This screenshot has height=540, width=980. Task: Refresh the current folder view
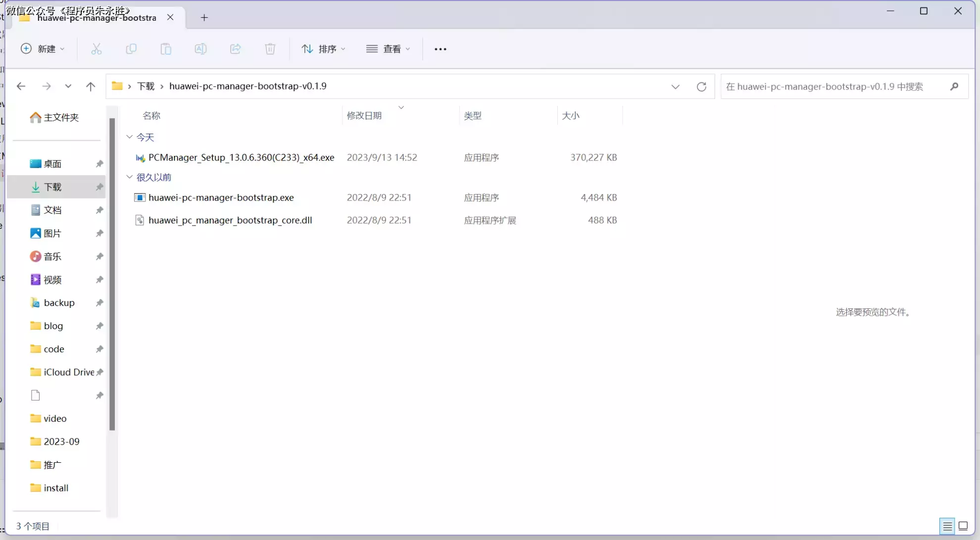pos(701,87)
